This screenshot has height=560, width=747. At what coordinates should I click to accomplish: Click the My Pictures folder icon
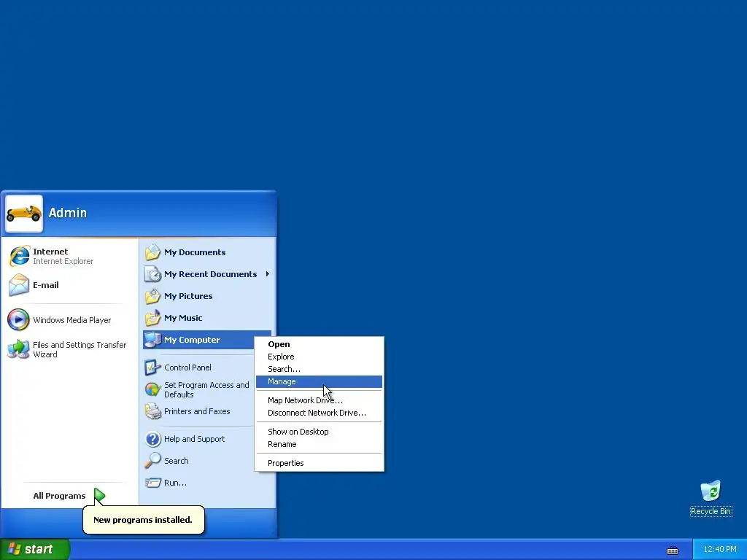click(153, 296)
